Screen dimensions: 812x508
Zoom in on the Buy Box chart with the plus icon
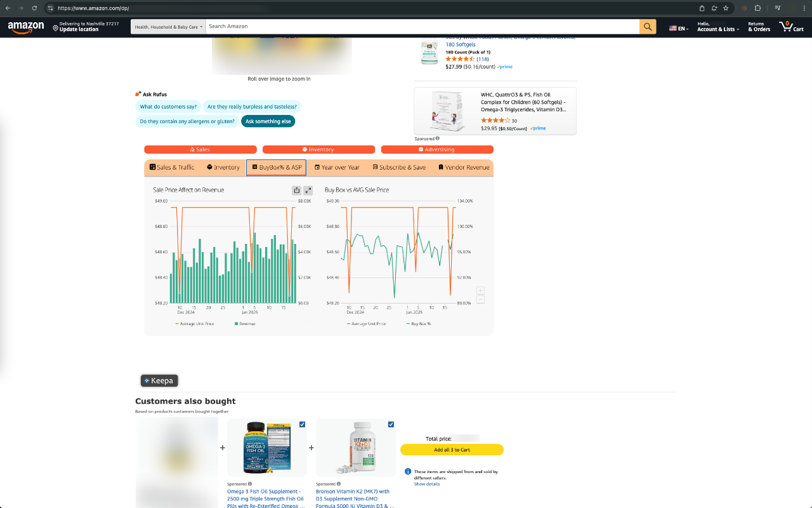[480, 290]
